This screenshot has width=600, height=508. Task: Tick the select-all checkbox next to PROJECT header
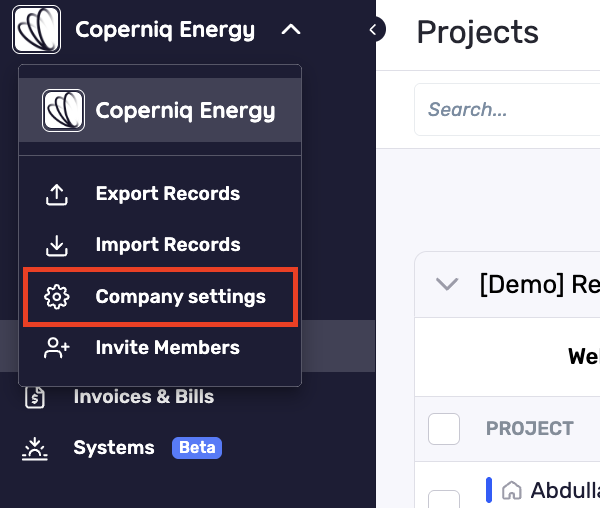tap(444, 429)
